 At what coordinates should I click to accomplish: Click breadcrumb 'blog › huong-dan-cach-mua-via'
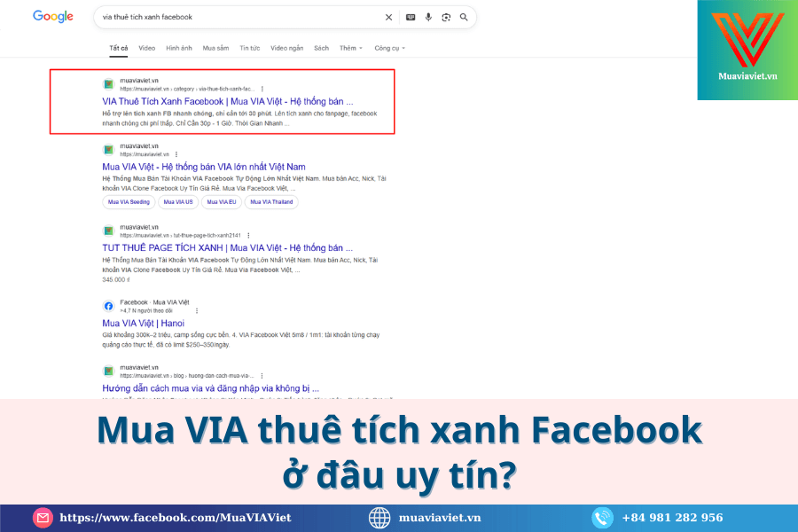(x=214, y=376)
